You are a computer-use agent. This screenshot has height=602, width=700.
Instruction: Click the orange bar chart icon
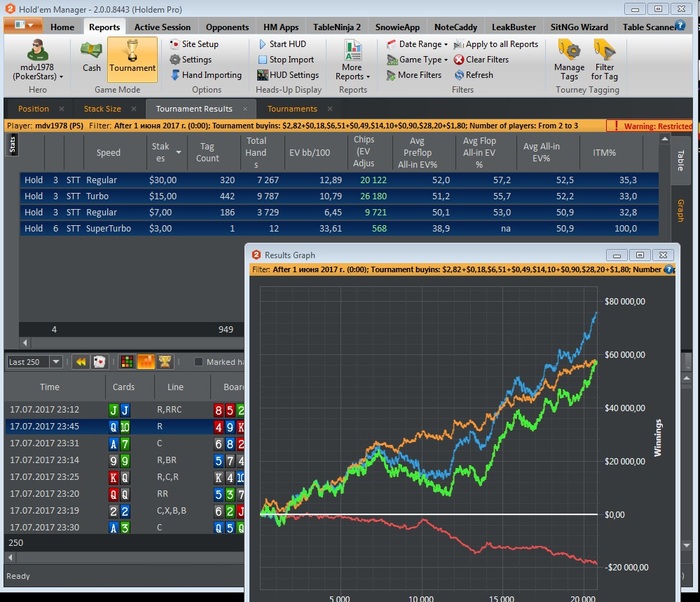point(146,362)
